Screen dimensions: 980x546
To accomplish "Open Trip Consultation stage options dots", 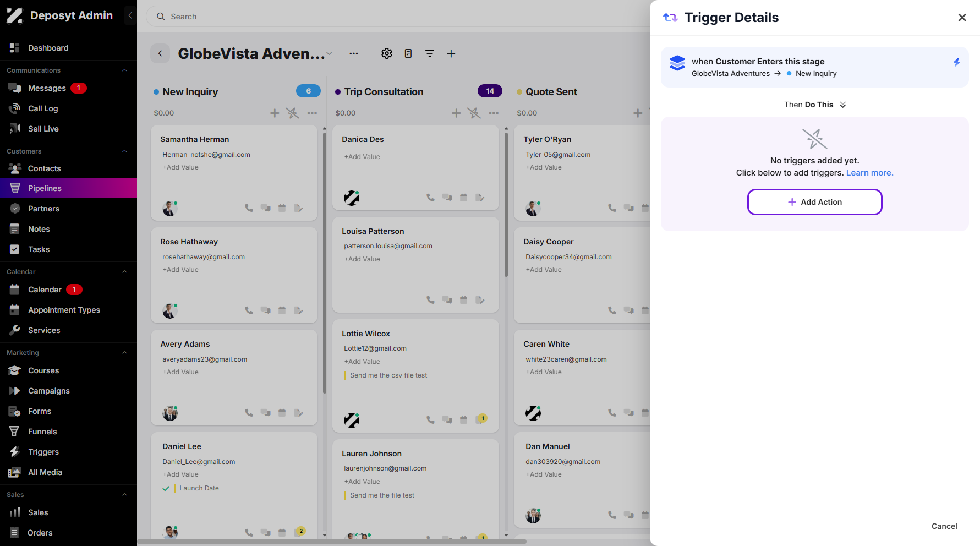I will (x=494, y=113).
